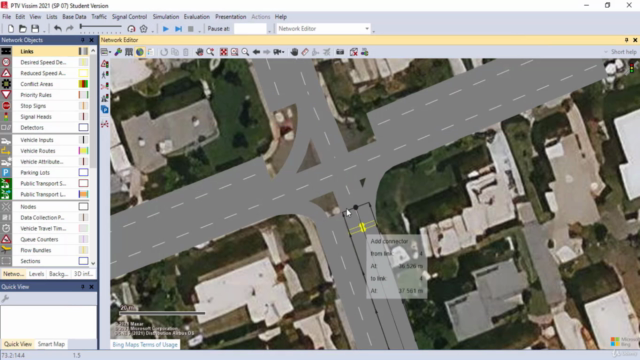Image resolution: width=640 pixels, height=360 pixels.
Task: Go to previous view arrow
Action: (256, 52)
